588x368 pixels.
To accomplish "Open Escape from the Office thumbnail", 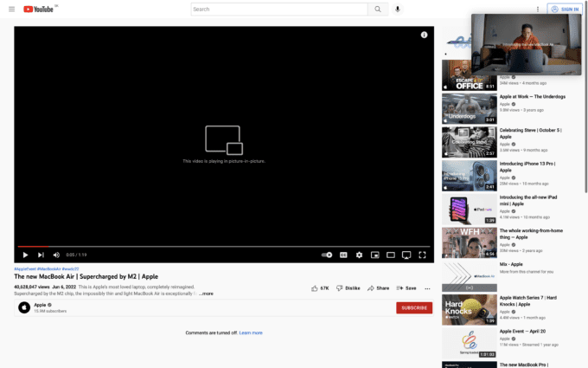I will point(470,75).
